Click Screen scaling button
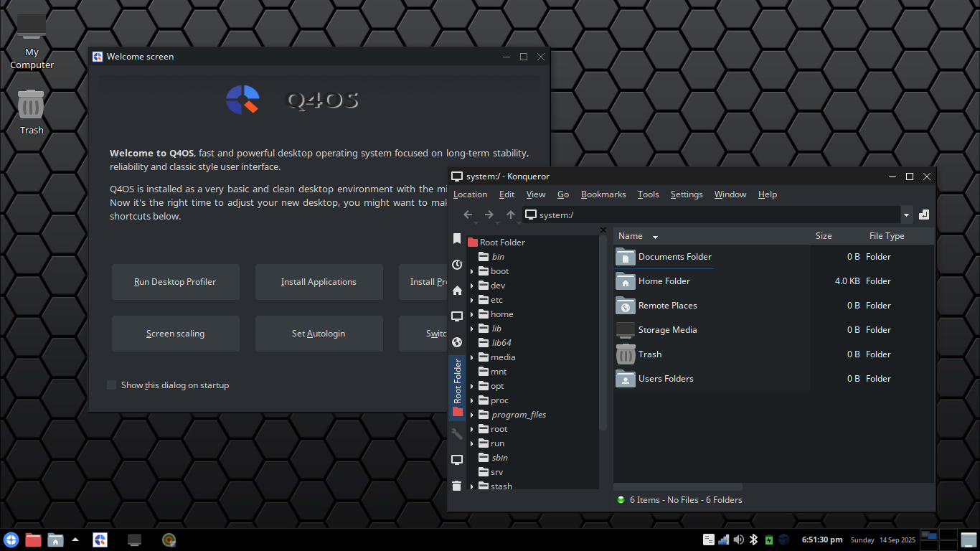Viewport: 980px width, 551px height. coord(175,334)
